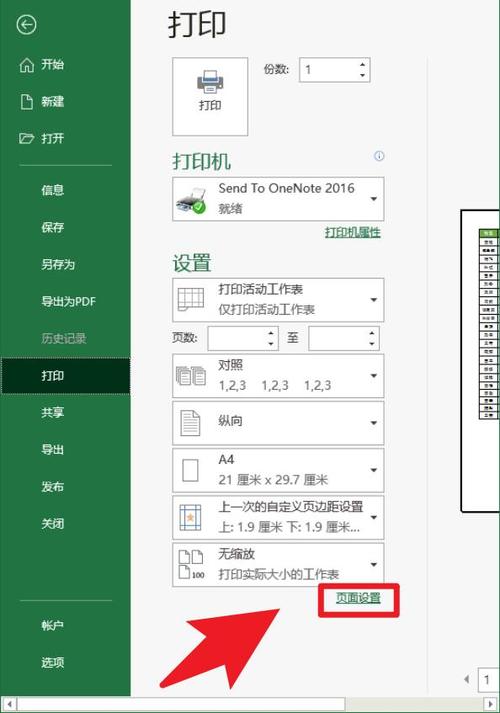Expand the 纵向 orientation dropdown
The image size is (500, 713).
tap(278, 423)
